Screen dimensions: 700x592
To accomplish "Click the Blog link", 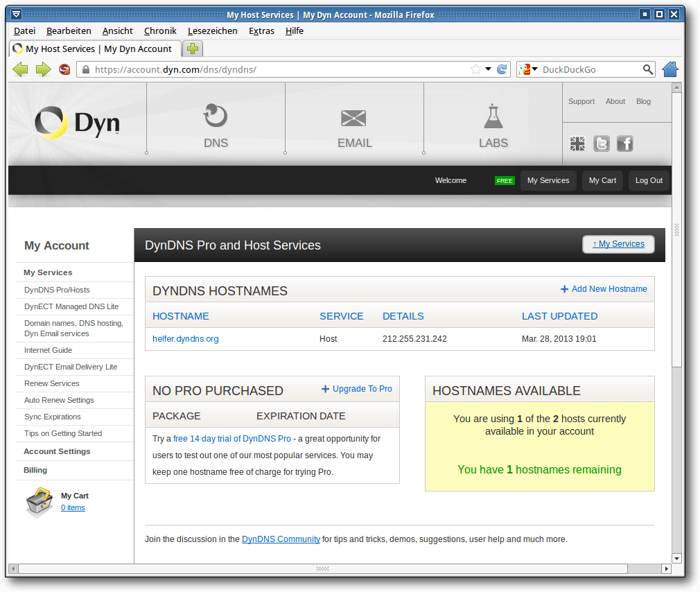I will click(x=643, y=101).
